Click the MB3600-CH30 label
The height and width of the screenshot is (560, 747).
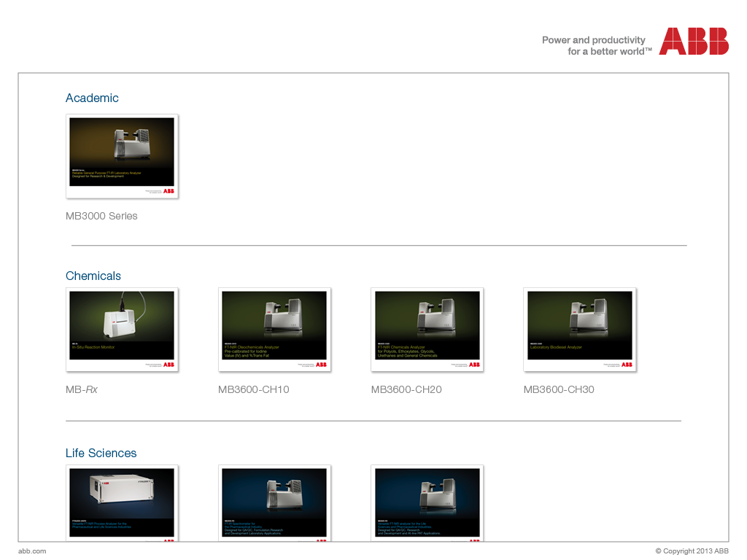point(559,389)
